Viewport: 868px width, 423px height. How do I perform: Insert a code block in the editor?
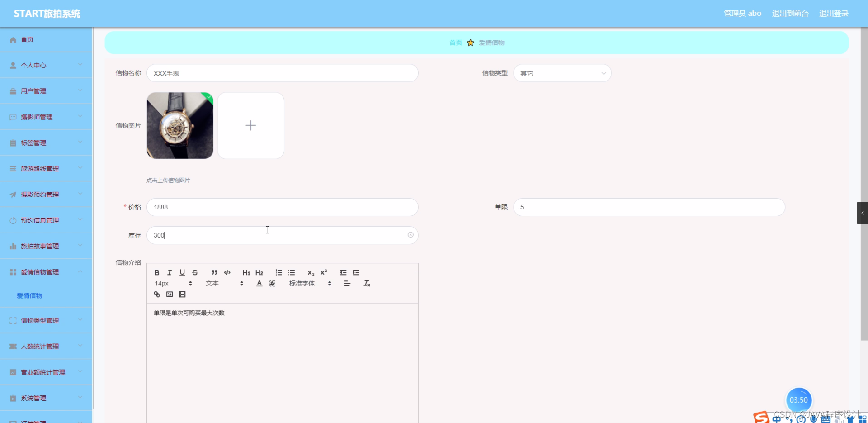point(226,272)
